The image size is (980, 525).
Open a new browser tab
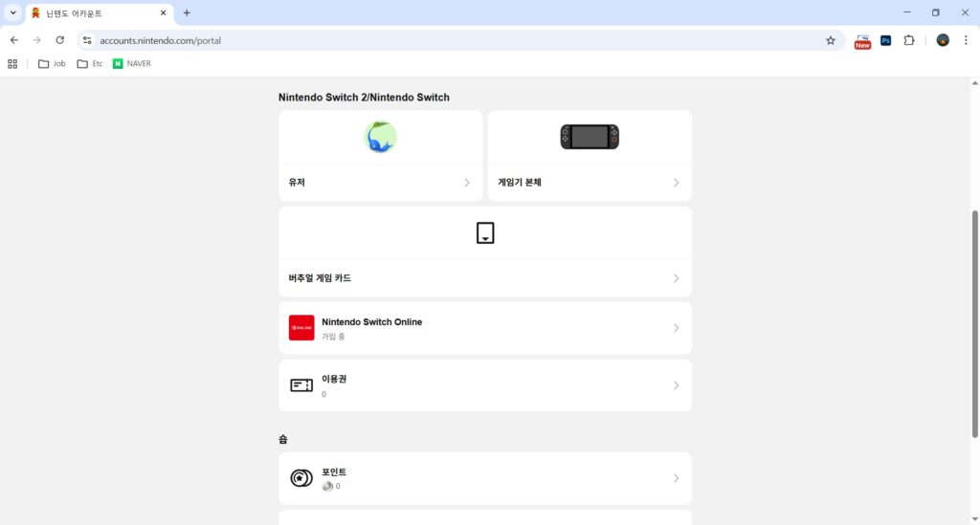187,13
